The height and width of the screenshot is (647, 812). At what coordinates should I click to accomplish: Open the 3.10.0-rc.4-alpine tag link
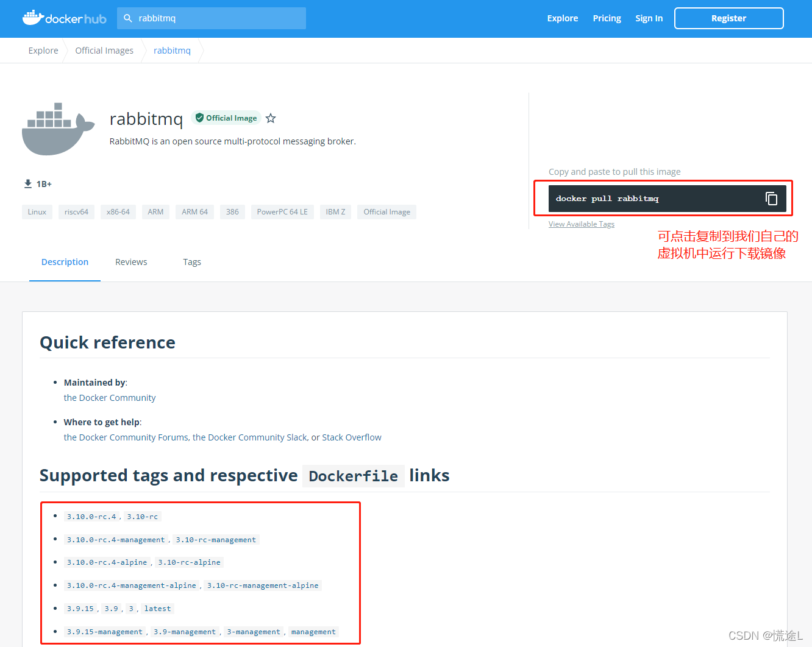[107, 562]
